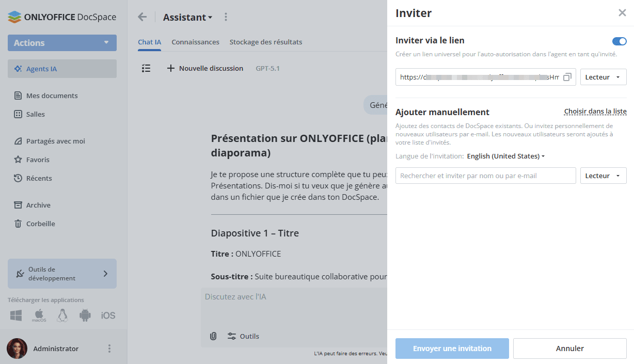Open the chat discussions list
The image size is (634, 364).
146,68
